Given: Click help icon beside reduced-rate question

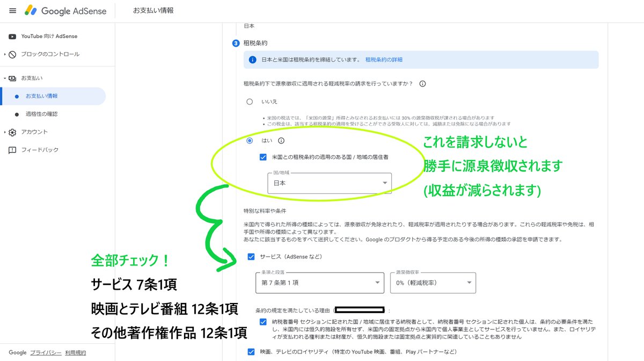Looking at the screenshot, I should coord(422,84).
